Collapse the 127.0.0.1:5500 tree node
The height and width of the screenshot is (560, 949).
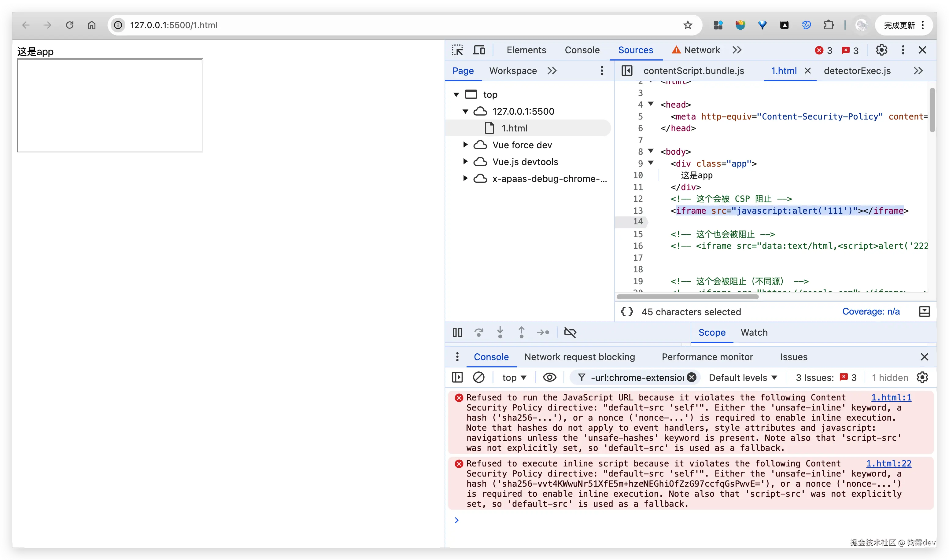465,111
